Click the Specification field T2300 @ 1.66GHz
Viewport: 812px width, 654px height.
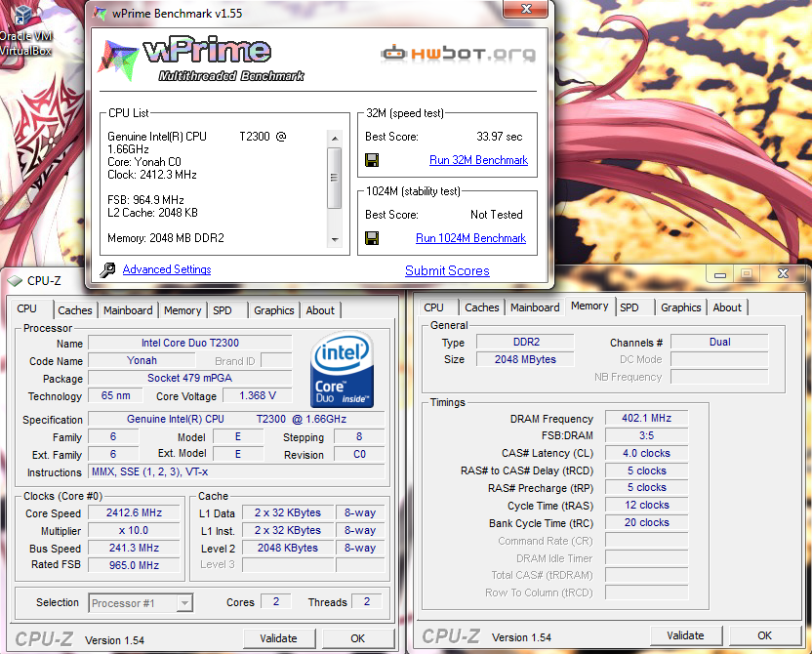point(236,419)
